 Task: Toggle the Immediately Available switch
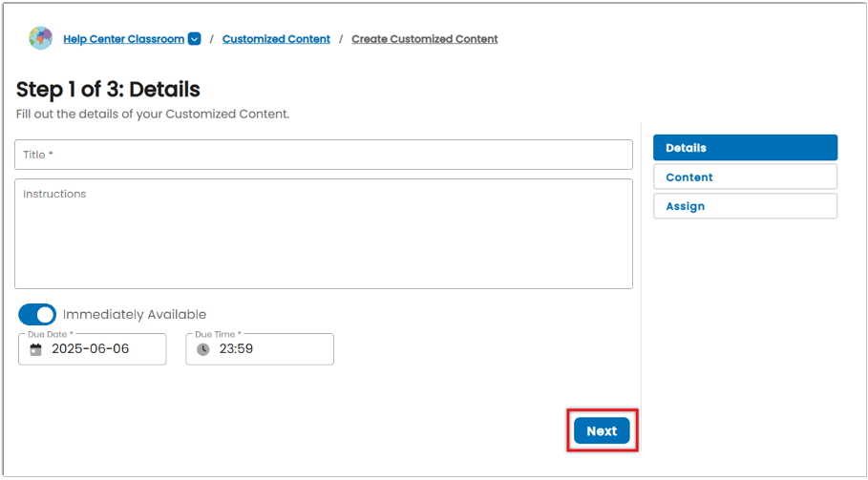(x=37, y=314)
